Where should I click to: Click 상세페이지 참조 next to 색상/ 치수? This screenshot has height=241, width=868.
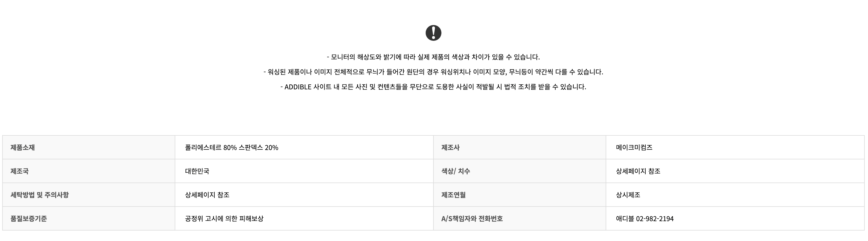[638, 171]
